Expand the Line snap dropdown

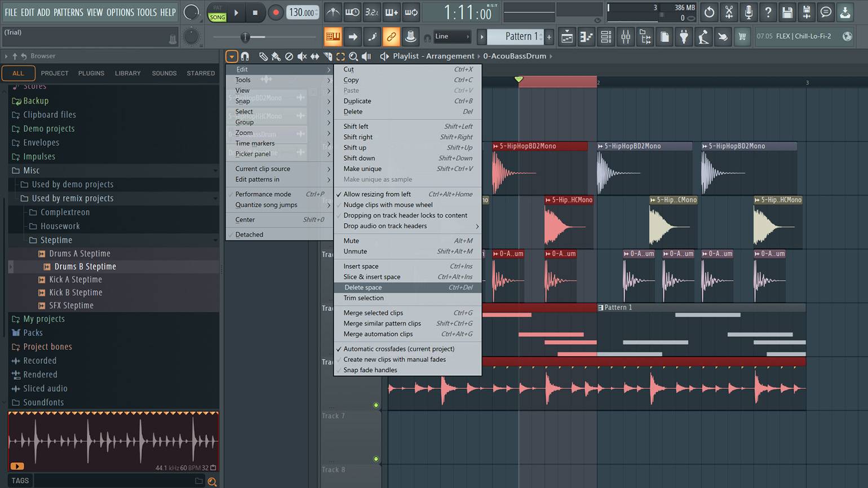(452, 37)
